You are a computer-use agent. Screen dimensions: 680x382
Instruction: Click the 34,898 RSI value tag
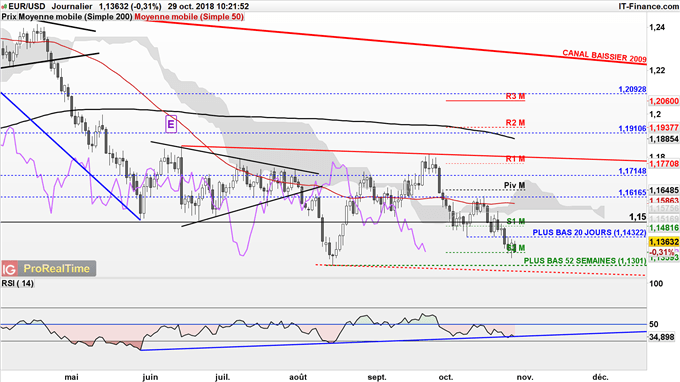(x=662, y=337)
